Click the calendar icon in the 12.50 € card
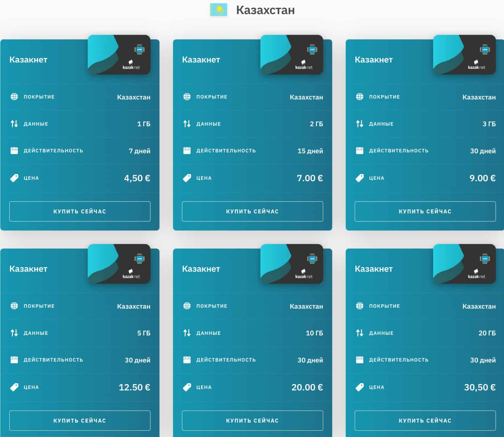The width and height of the screenshot is (504, 437). (x=14, y=359)
